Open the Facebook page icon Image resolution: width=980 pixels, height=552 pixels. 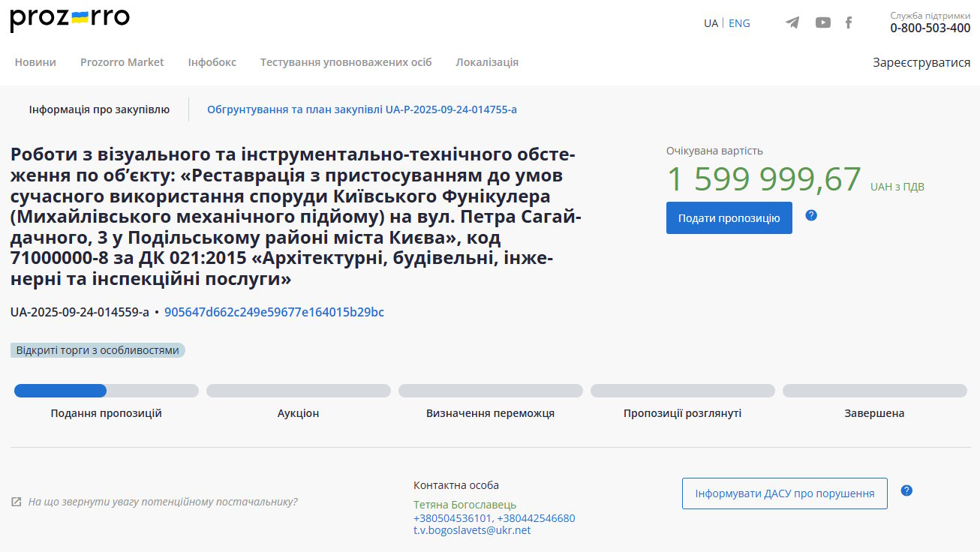[x=849, y=22]
